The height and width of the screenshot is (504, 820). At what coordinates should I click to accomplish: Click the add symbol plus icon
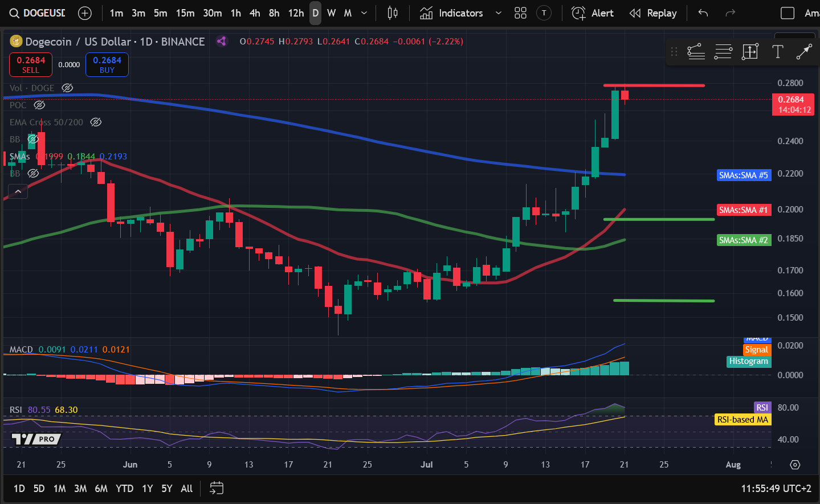[84, 13]
